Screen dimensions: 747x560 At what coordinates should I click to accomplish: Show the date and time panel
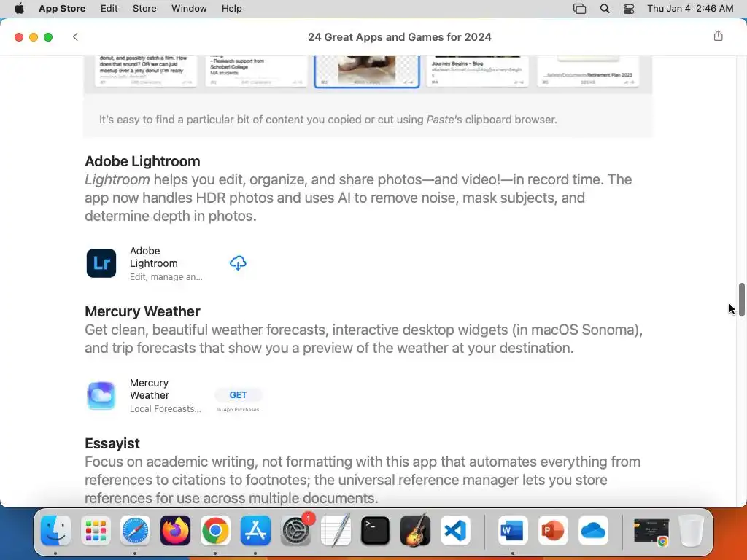(690, 9)
